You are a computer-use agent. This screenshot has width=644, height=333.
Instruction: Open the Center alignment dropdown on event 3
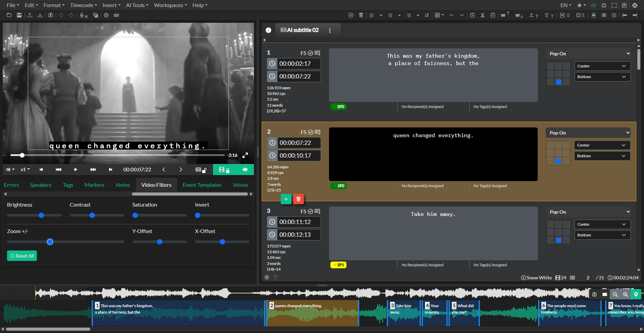click(602, 224)
